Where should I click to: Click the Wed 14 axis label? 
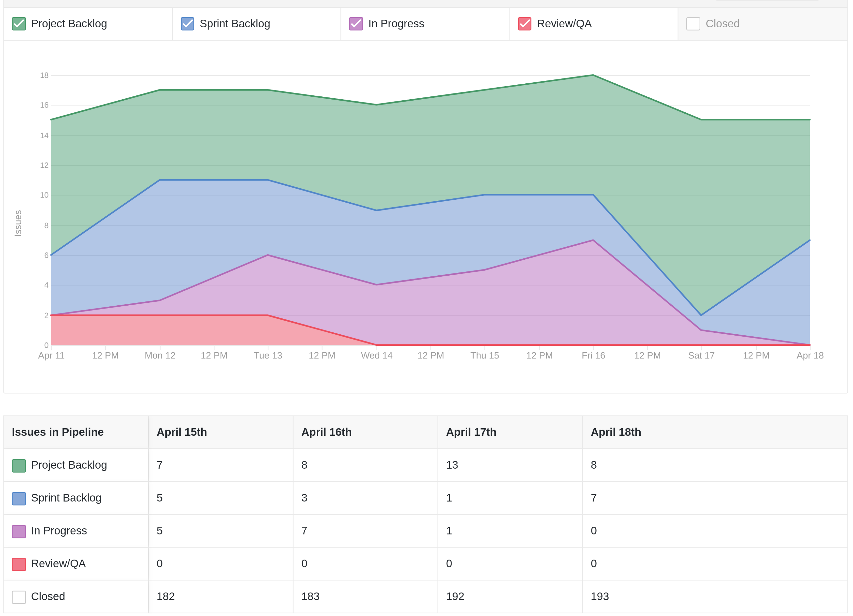pos(376,355)
